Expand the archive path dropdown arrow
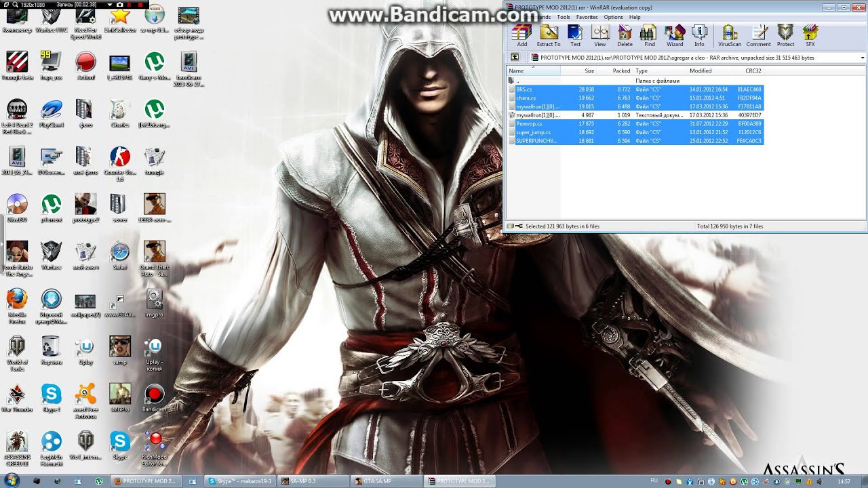The width and height of the screenshot is (868, 488). point(862,58)
